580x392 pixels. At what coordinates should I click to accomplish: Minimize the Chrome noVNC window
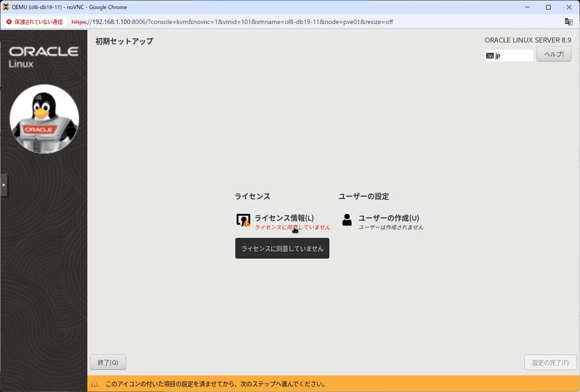[527, 7]
